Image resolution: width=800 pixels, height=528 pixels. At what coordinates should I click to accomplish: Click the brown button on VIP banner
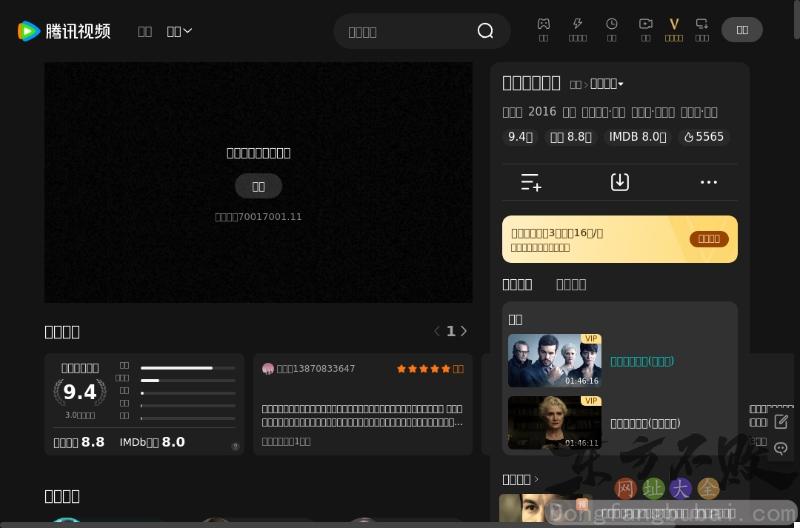[x=709, y=239]
